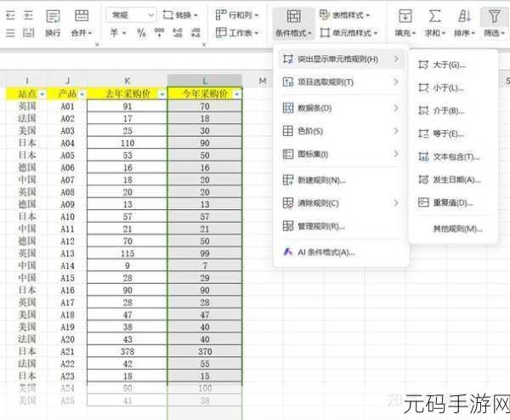Select column L header
The image size is (510, 420).
pyautogui.click(x=205, y=81)
